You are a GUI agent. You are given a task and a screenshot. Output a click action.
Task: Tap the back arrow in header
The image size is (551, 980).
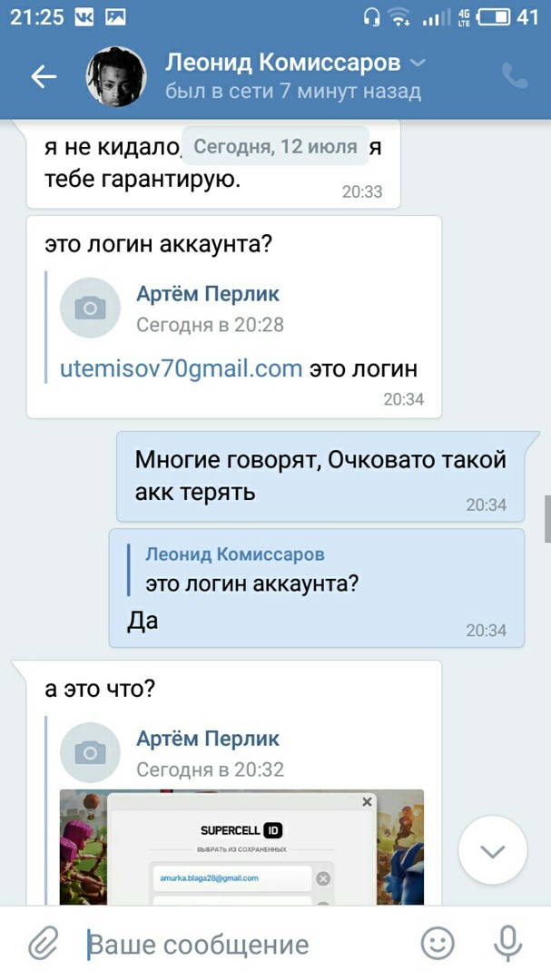click(44, 77)
